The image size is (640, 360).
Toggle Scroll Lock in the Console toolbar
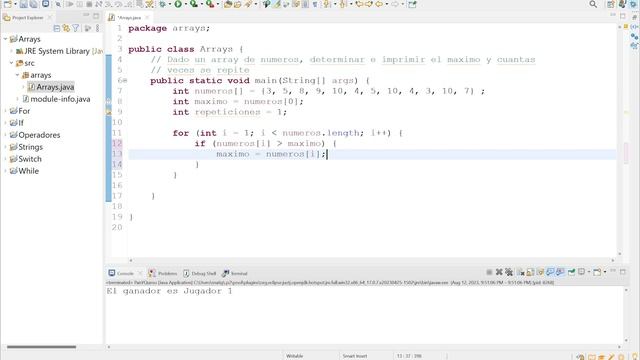530,272
